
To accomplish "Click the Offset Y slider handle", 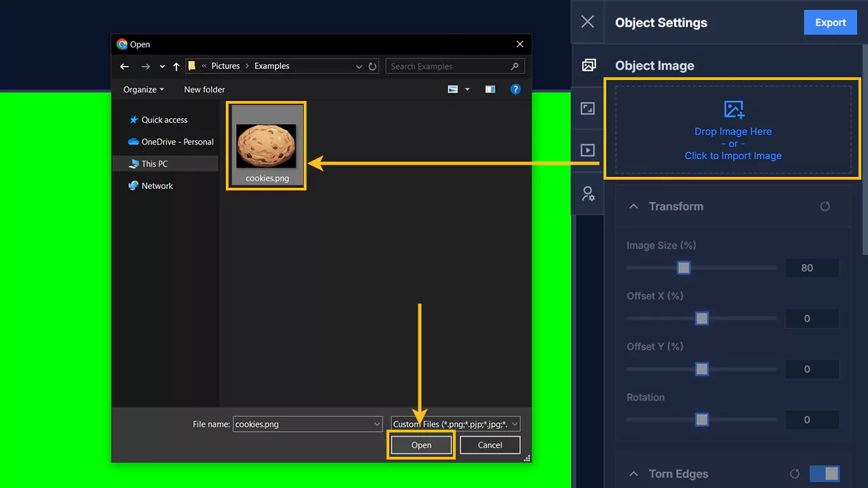I will click(x=702, y=369).
